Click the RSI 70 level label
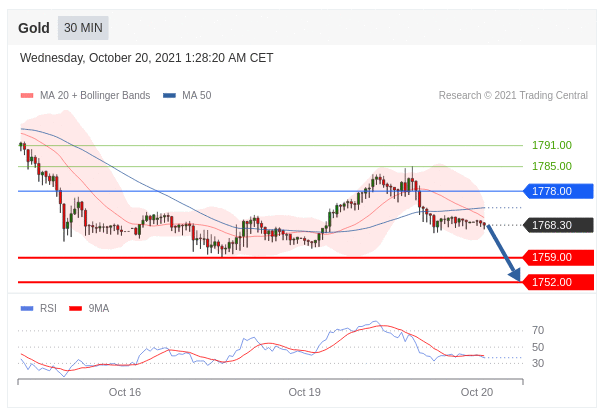This screenshot has width=598, height=409. (538, 330)
